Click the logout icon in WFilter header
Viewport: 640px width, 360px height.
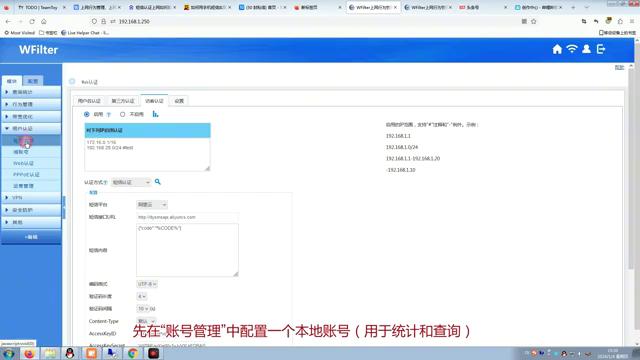tap(601, 49)
